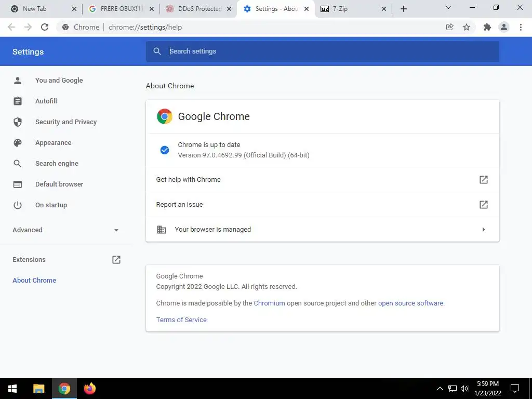Close the 7-Zip tab
The height and width of the screenshot is (399, 532).
(x=384, y=9)
